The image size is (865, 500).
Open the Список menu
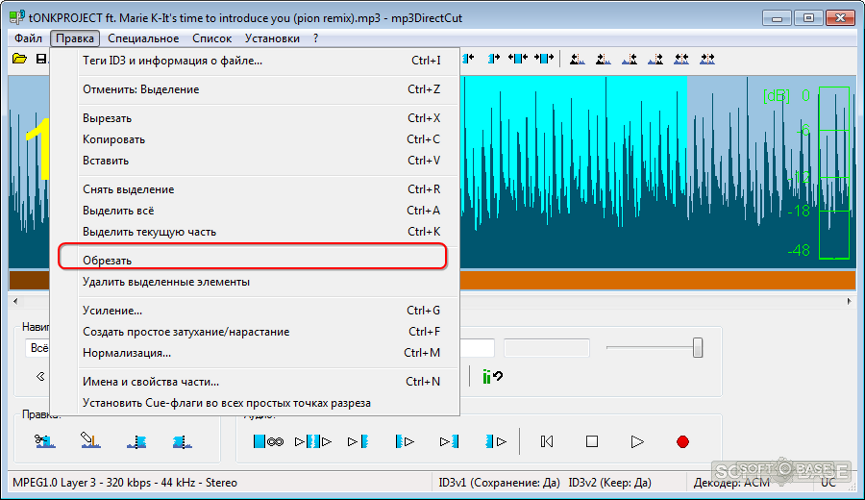[212, 38]
